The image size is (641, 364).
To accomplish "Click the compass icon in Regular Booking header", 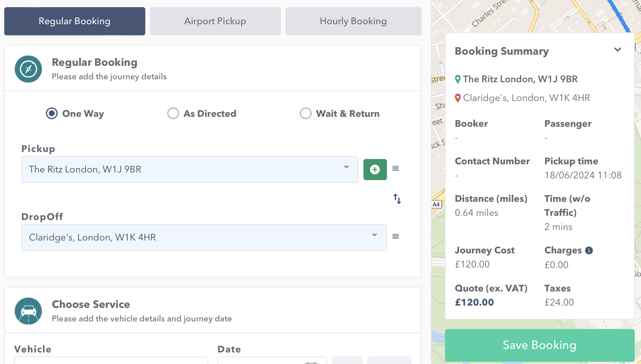I will (28, 69).
